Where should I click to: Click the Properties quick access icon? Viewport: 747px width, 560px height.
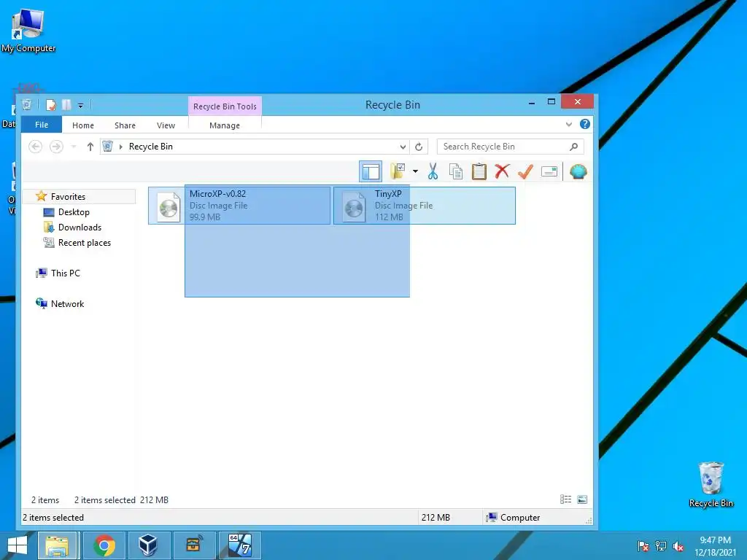pos(51,105)
